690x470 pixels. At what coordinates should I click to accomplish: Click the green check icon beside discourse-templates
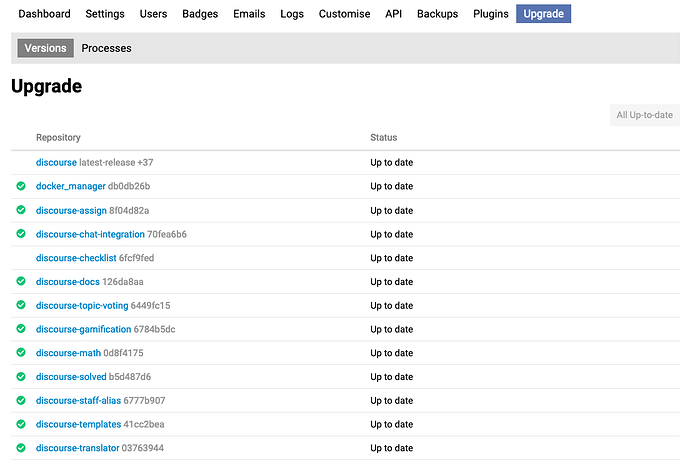coord(21,424)
